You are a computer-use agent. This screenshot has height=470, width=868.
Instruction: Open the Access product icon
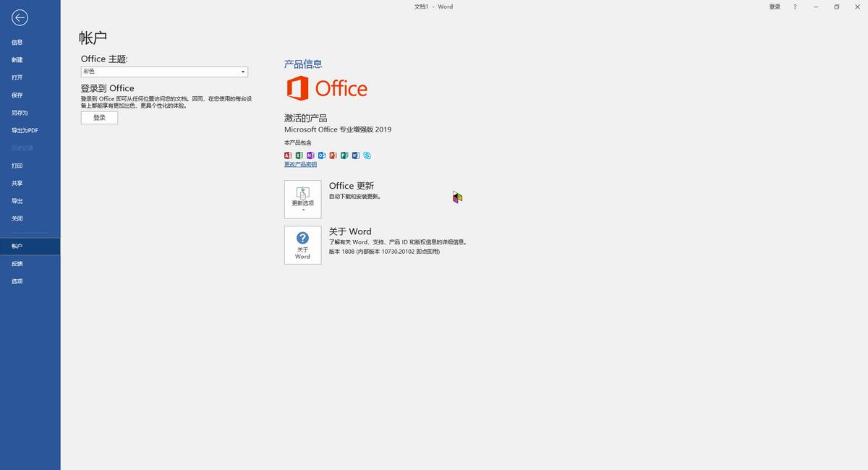coord(288,155)
